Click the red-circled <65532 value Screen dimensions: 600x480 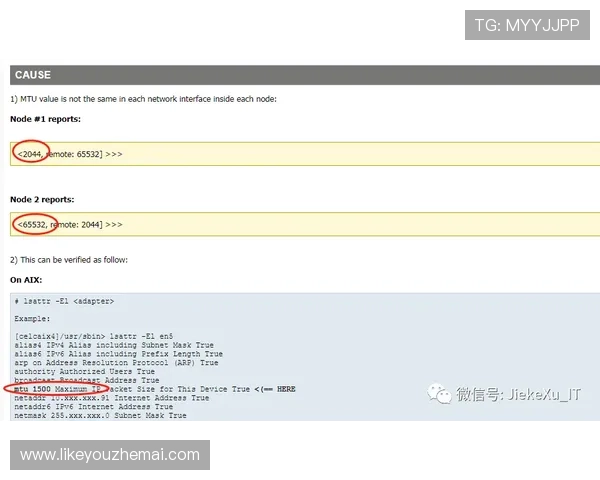click(x=35, y=225)
